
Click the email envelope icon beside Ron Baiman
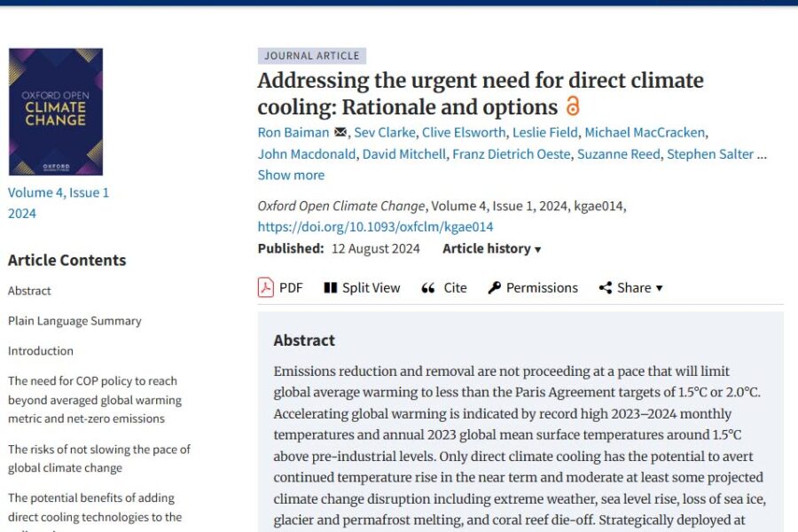point(340,133)
